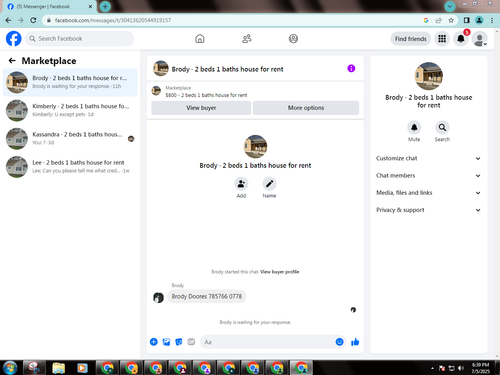Click the share page icon in address bar

pyautogui.click(x=438, y=20)
